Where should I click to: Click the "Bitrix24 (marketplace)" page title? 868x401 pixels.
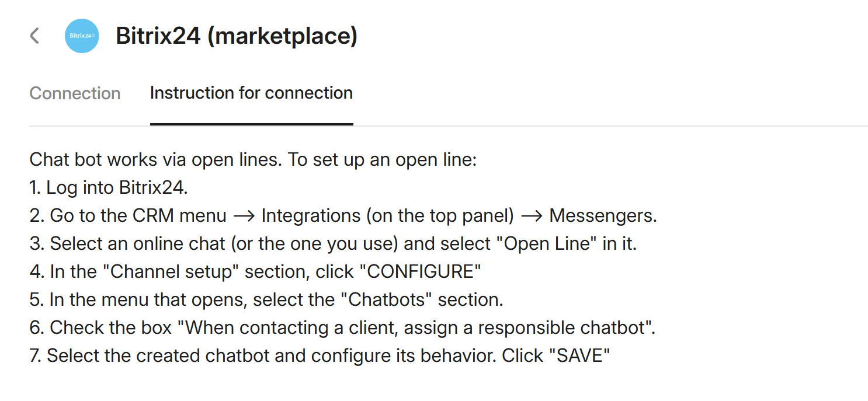(x=237, y=36)
